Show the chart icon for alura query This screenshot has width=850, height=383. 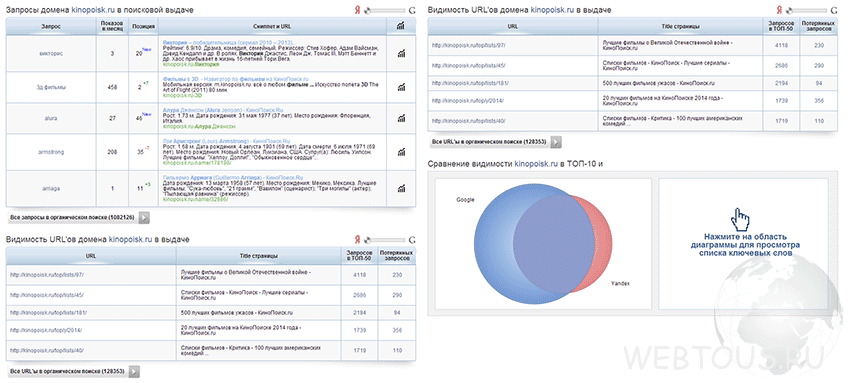[x=401, y=119]
